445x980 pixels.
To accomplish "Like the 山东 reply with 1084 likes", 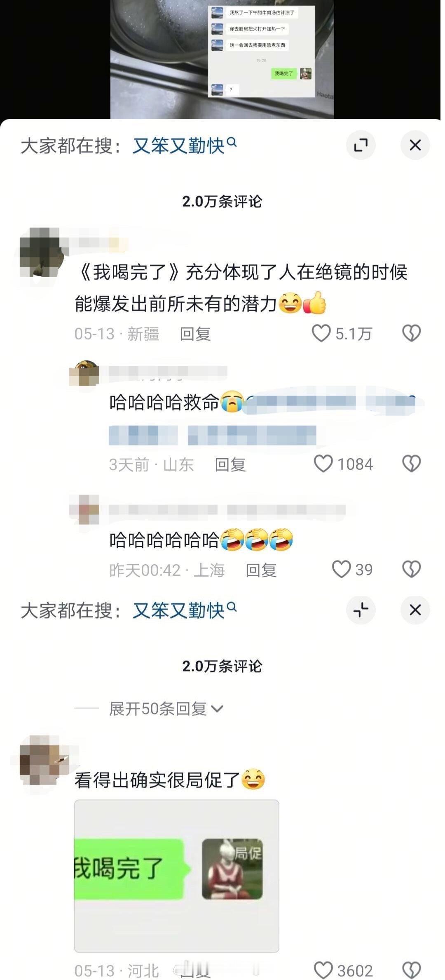I will tap(323, 464).
